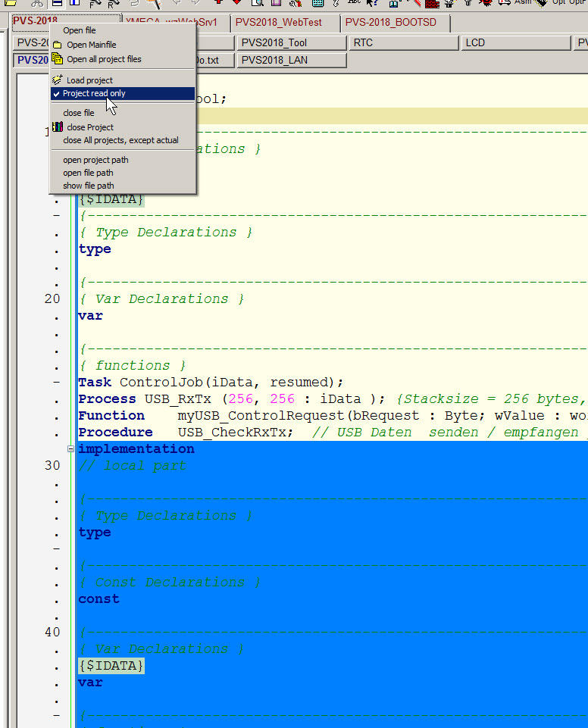Choose open file path entry

(123, 173)
